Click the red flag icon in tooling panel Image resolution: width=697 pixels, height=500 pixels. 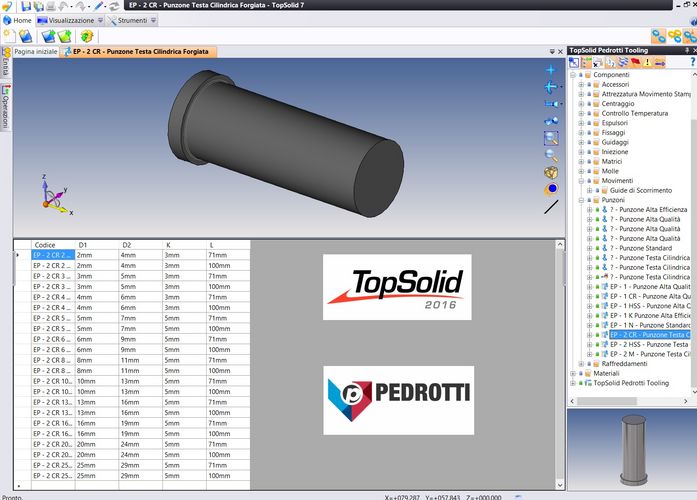(x=633, y=62)
